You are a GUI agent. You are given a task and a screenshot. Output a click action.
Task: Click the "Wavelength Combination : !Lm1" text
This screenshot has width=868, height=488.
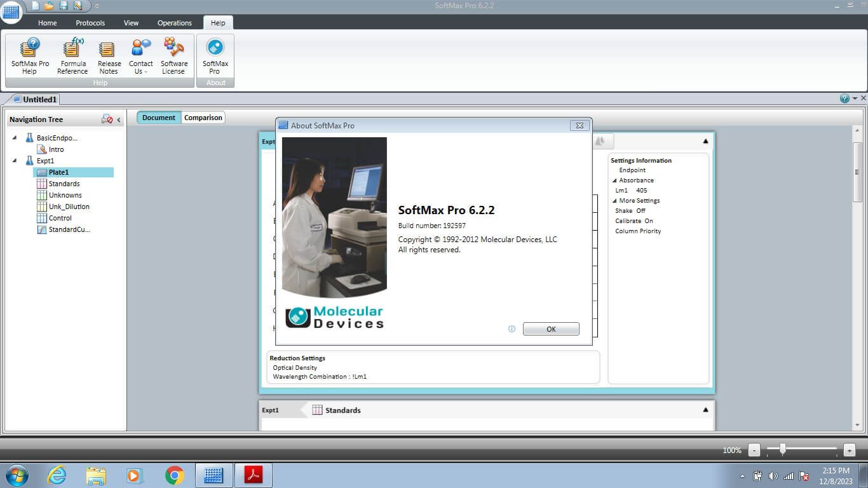[320, 377]
